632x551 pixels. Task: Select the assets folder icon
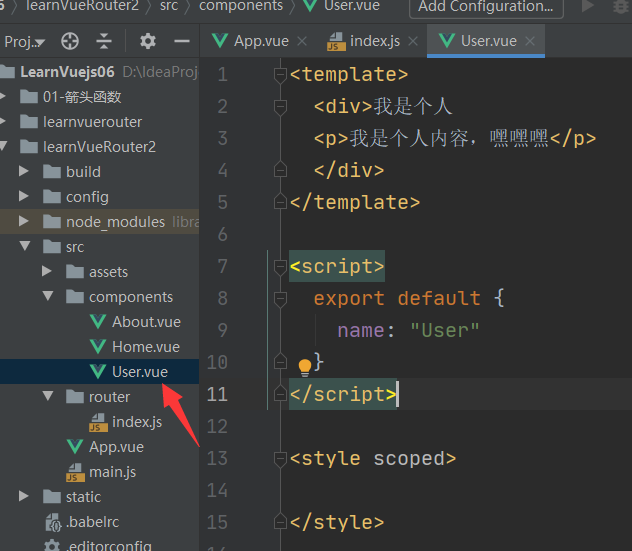click(75, 272)
